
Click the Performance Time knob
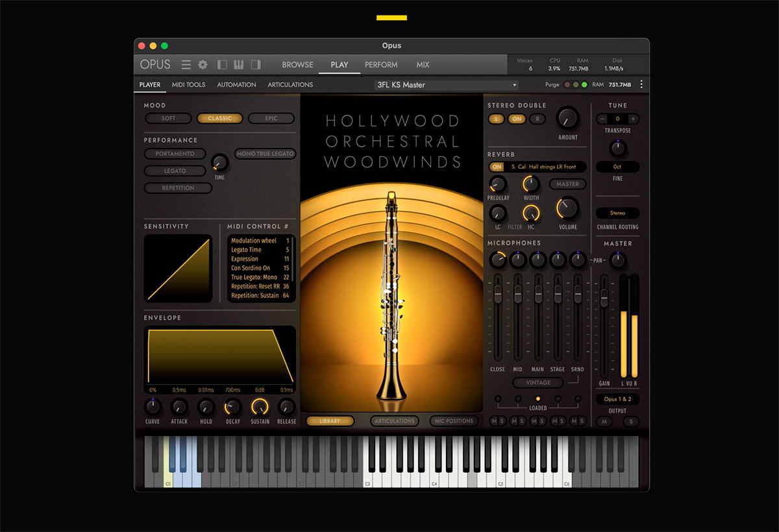click(x=219, y=162)
